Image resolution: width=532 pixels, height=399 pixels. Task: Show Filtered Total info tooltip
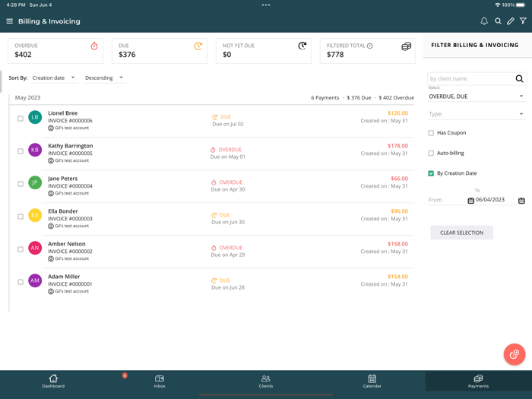tap(370, 46)
